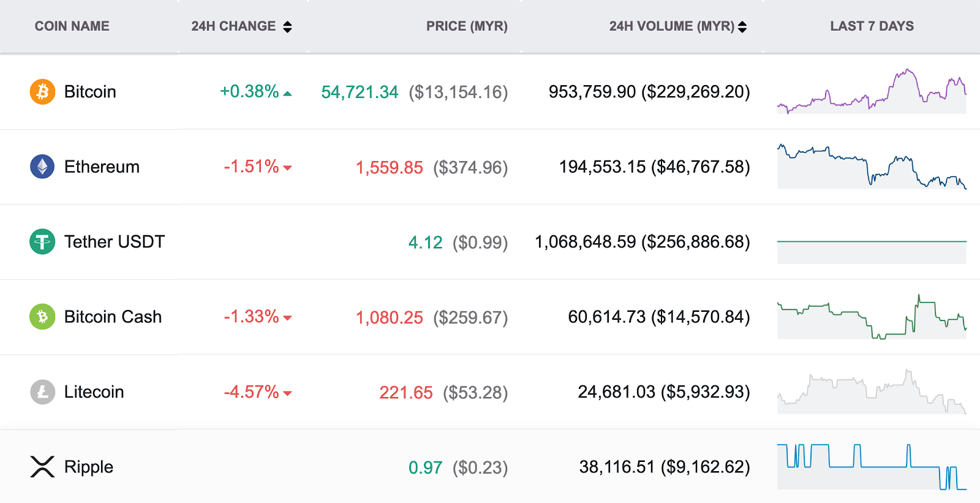
Task: View Tether USDT's flat 7-day chart
Action: pos(872,252)
